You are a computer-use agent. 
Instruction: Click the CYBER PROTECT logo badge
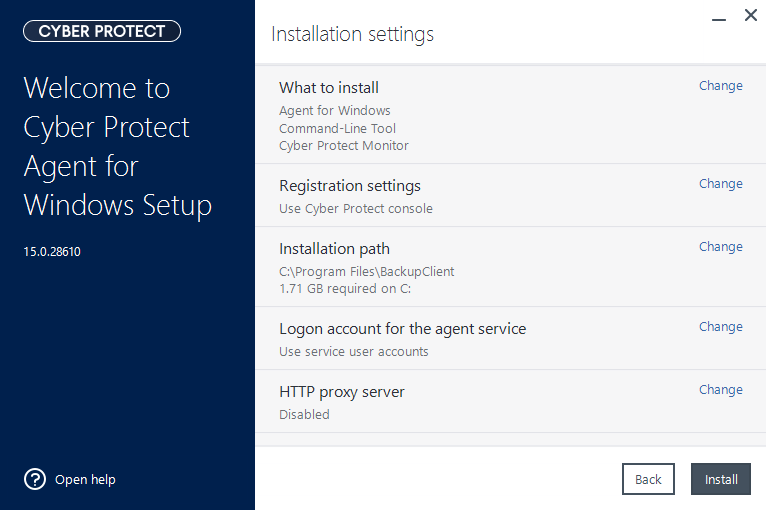tap(102, 31)
